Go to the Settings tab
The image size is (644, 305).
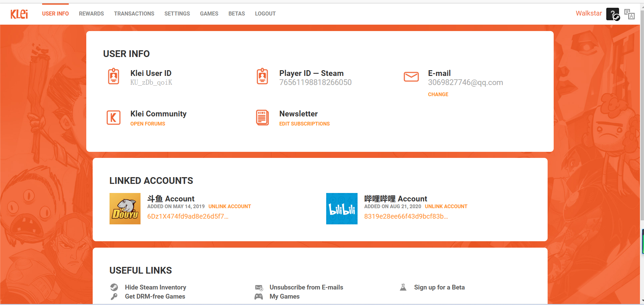click(x=177, y=14)
